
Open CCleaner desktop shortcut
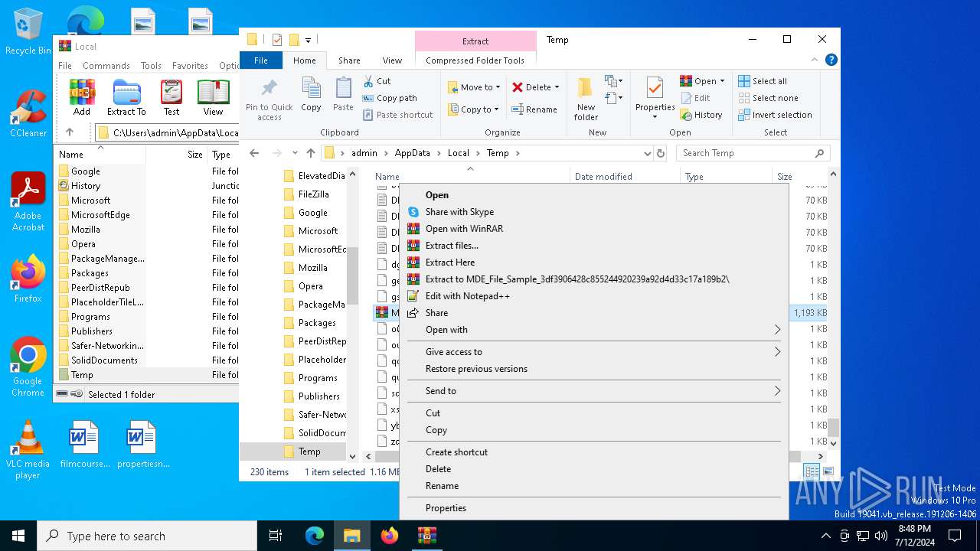28,113
